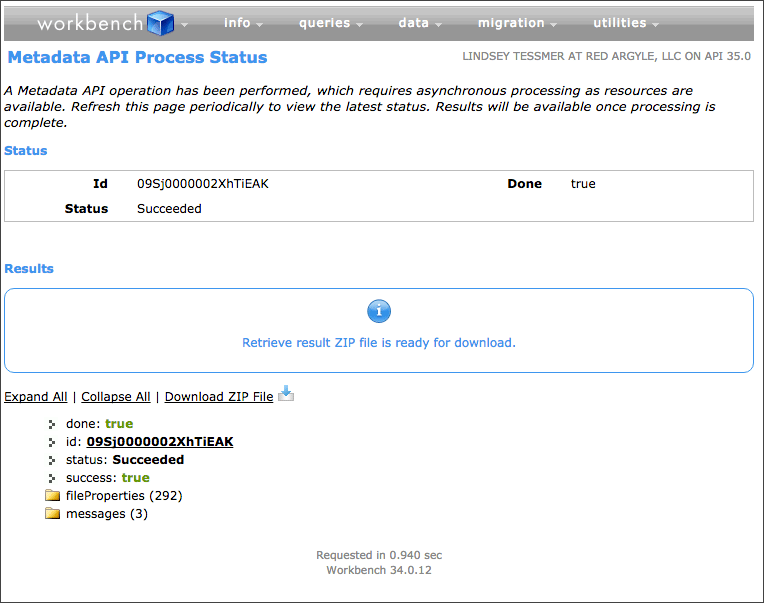Click the download ZIP arrow icon
The height and width of the screenshot is (603, 764).
pyautogui.click(x=286, y=393)
